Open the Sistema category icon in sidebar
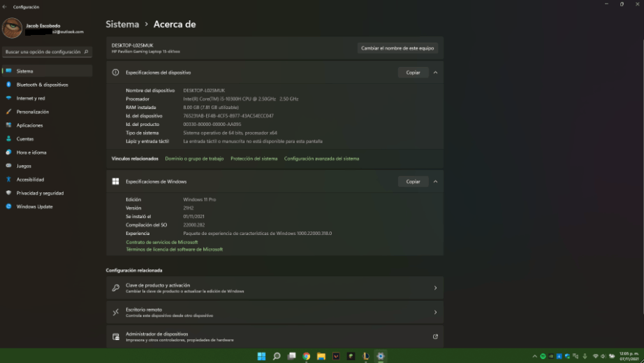This screenshot has width=644, height=363. pyautogui.click(x=8, y=71)
